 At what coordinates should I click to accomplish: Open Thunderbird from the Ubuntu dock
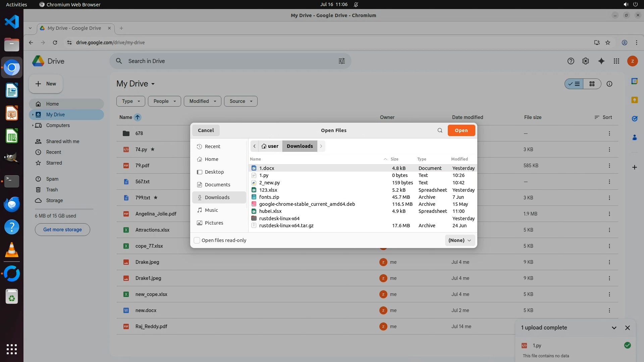(x=12, y=204)
